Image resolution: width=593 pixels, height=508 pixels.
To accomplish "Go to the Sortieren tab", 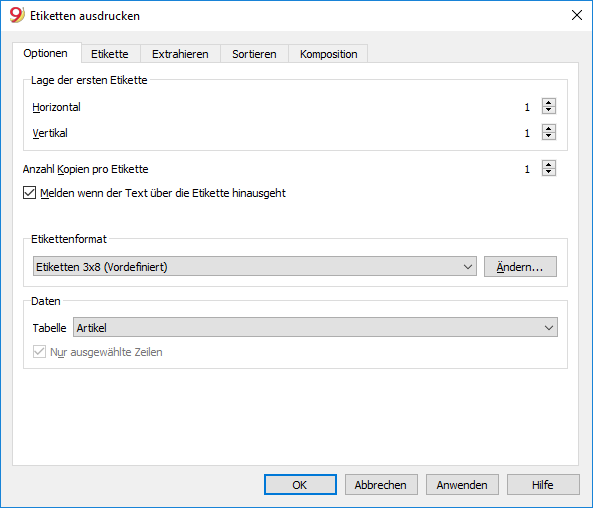I will pos(254,54).
